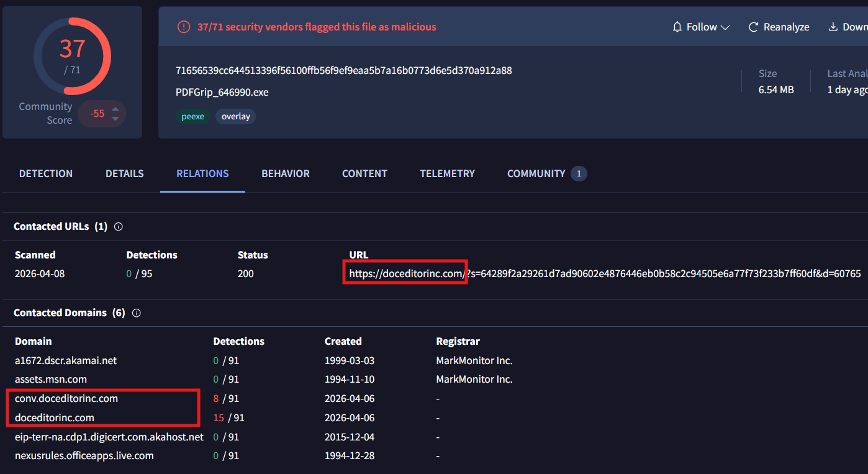This screenshot has width=868, height=474.
Task: Click the created date 1994-11-10
Action: click(x=350, y=380)
